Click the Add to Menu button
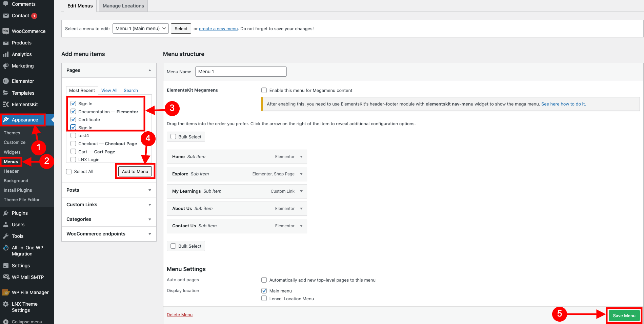The image size is (644, 324). tap(135, 171)
